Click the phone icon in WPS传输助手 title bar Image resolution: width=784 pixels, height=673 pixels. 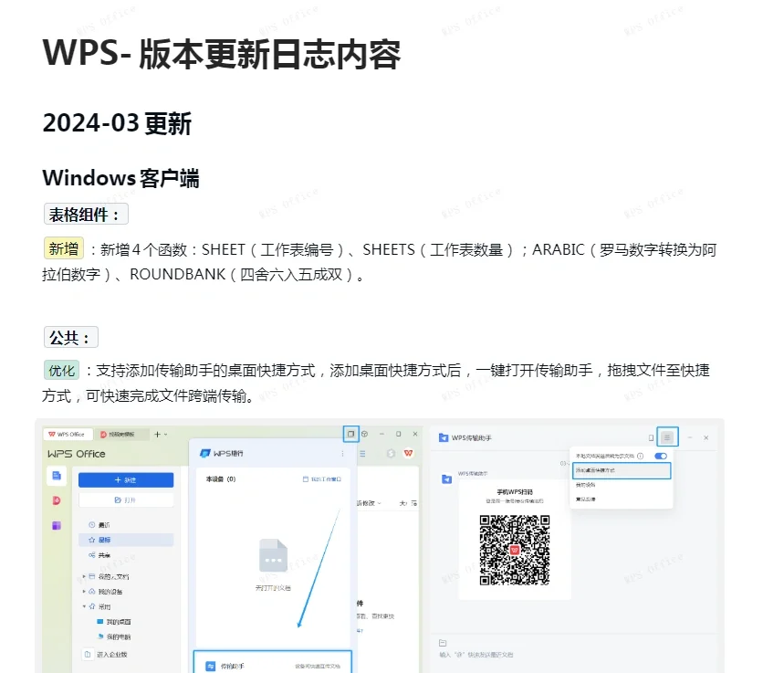coord(651,437)
